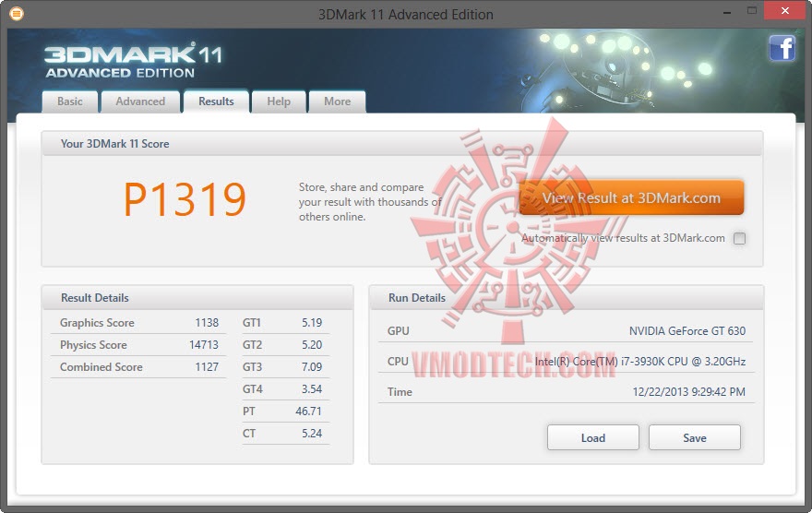The image size is (812, 513).
Task: Click the CT result 5.24
Action: click(312, 434)
